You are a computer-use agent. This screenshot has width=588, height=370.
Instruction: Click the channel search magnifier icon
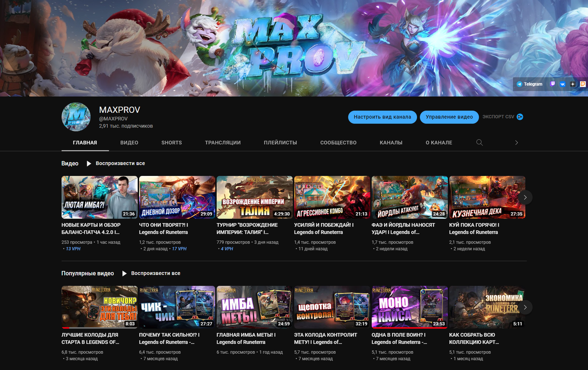coord(480,143)
